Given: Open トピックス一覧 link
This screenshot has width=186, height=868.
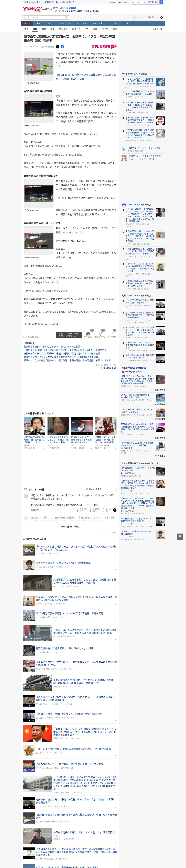Looking at the screenshot, I should pos(155,29).
